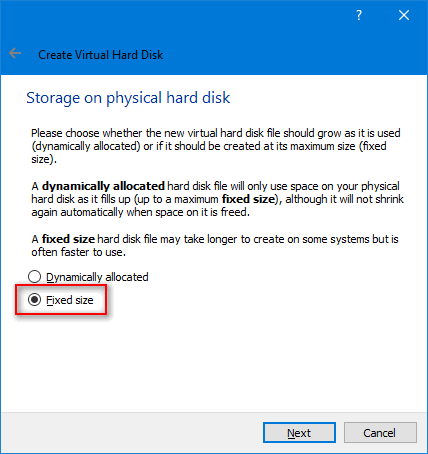This screenshot has height=454, width=428.
Task: Abort the wizard with the Cancel button
Action: [x=380, y=433]
